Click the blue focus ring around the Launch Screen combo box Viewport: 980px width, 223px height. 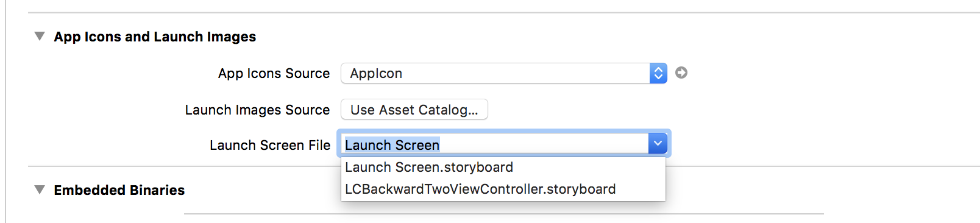[x=503, y=131]
